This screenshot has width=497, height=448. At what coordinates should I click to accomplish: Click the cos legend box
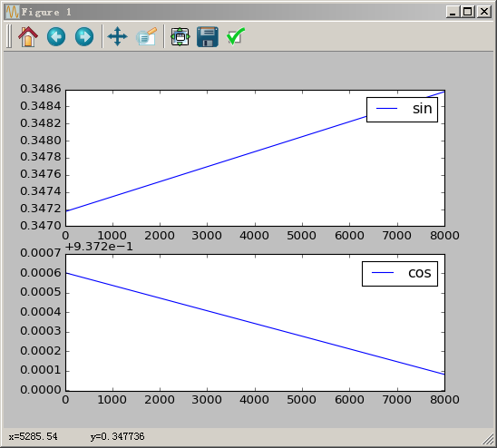coord(400,274)
